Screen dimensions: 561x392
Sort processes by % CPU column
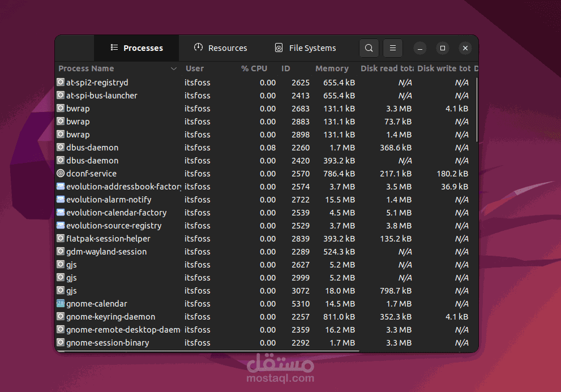coord(254,68)
